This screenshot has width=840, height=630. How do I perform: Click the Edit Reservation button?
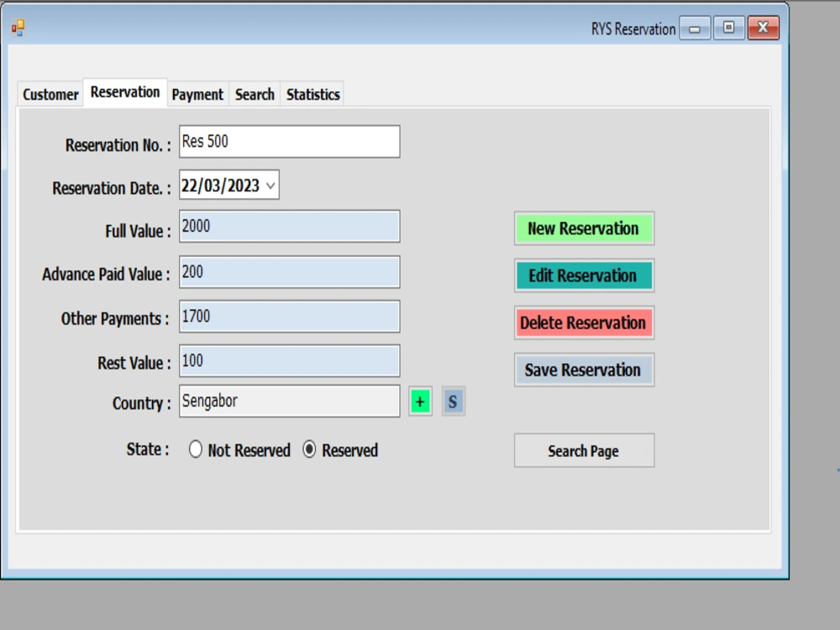tap(584, 276)
